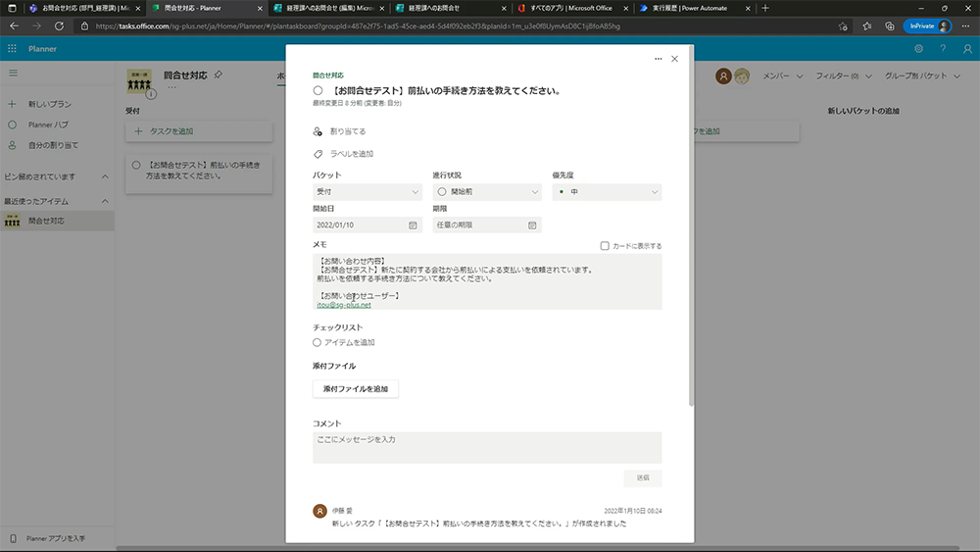The height and width of the screenshot is (552, 980).
Task: Click the itou@sg-plus.net email link
Action: [344, 305]
